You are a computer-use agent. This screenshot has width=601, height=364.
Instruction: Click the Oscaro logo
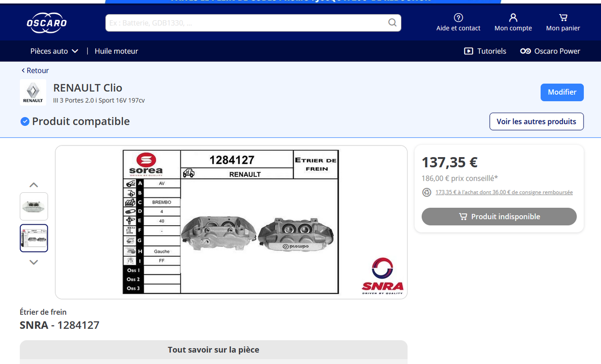[46, 23]
